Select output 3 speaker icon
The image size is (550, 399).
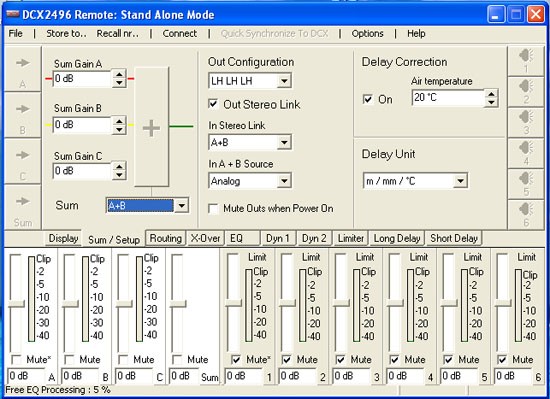tap(526, 117)
